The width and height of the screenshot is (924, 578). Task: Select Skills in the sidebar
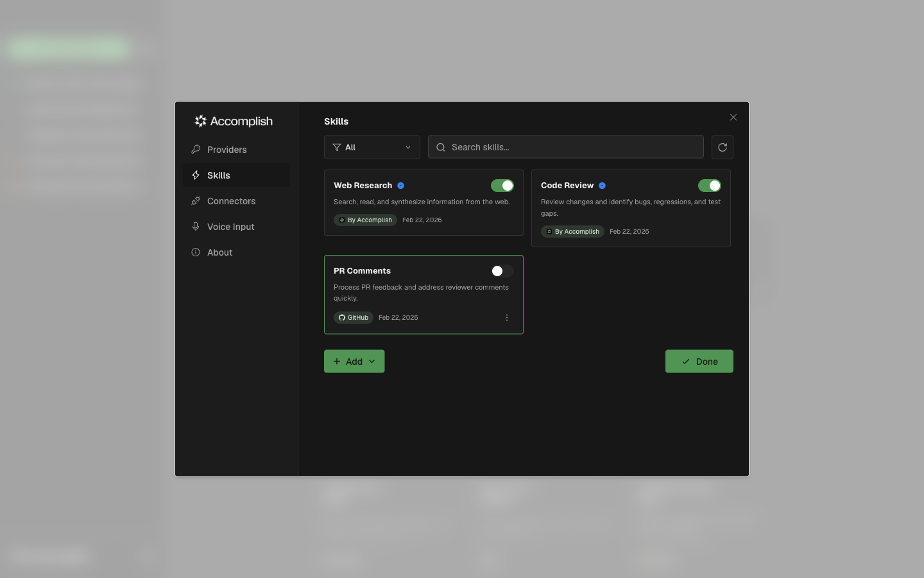218,175
